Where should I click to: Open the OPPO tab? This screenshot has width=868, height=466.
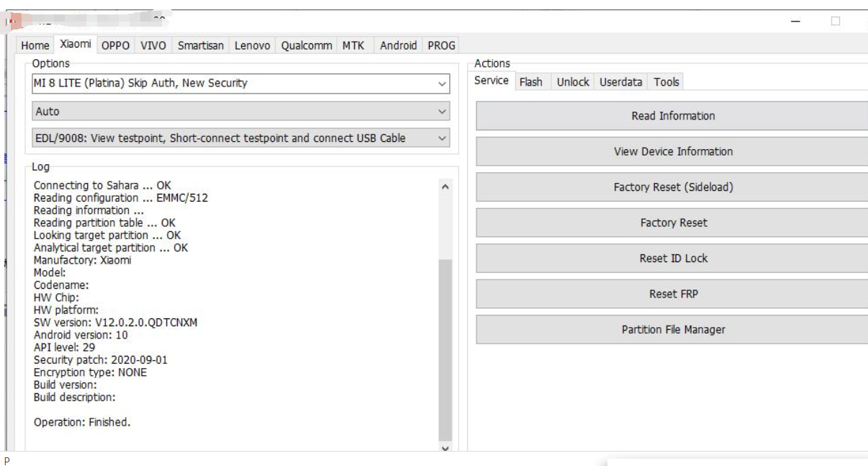point(115,45)
